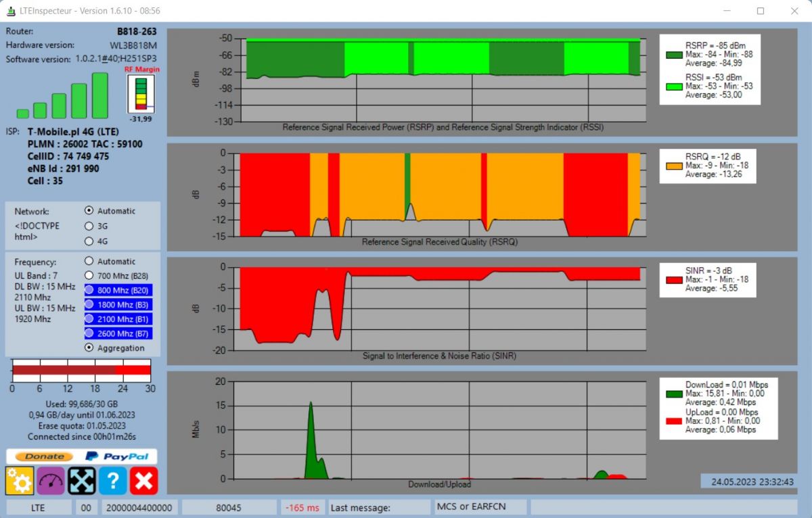Click the RF Margin battery indicator
This screenshot has height=518, width=812.
[141, 94]
